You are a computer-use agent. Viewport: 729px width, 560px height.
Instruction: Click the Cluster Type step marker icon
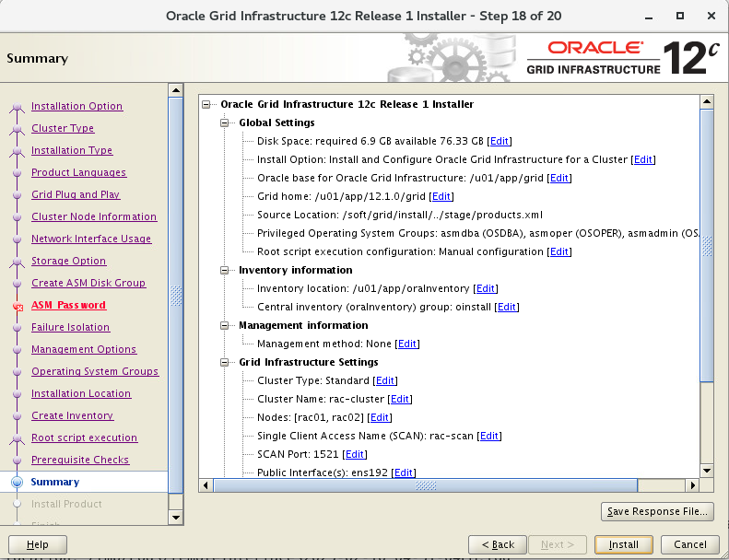(x=18, y=129)
